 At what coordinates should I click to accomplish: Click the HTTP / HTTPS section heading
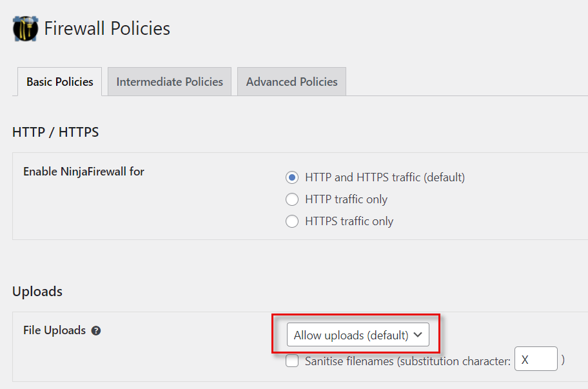click(x=55, y=132)
